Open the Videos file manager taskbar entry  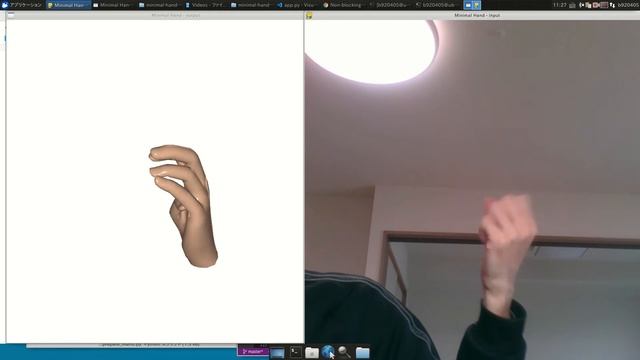206,5
